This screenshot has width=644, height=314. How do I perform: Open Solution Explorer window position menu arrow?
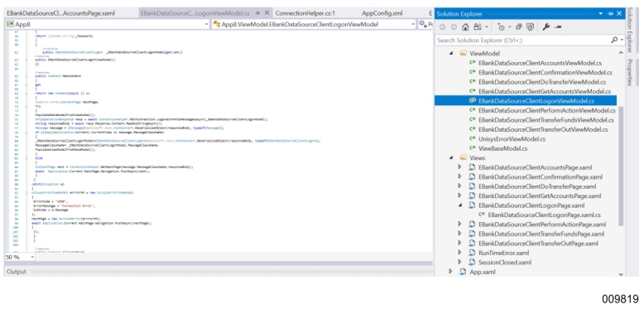[601, 13]
